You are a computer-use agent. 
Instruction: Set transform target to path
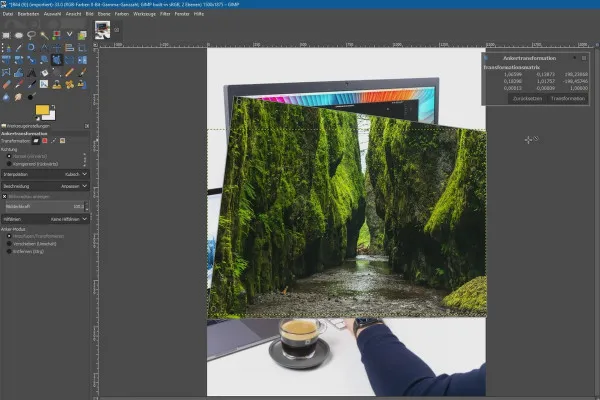(x=54, y=141)
